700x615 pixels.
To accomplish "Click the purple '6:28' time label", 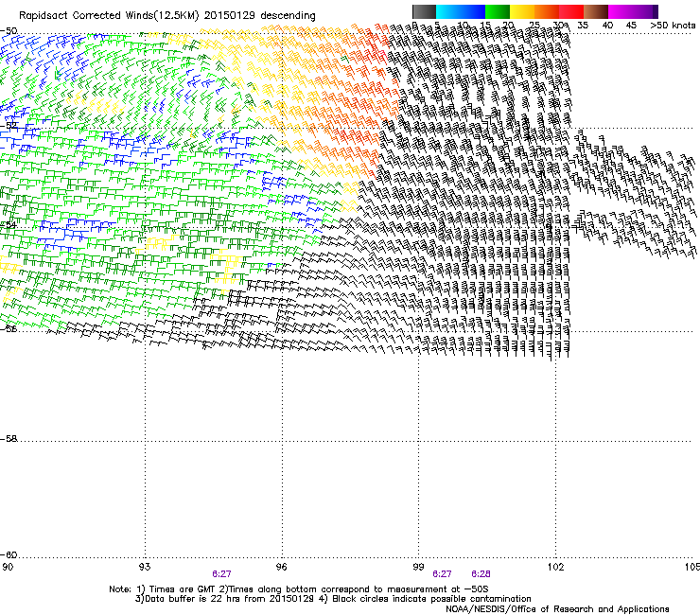I will coord(481,574).
